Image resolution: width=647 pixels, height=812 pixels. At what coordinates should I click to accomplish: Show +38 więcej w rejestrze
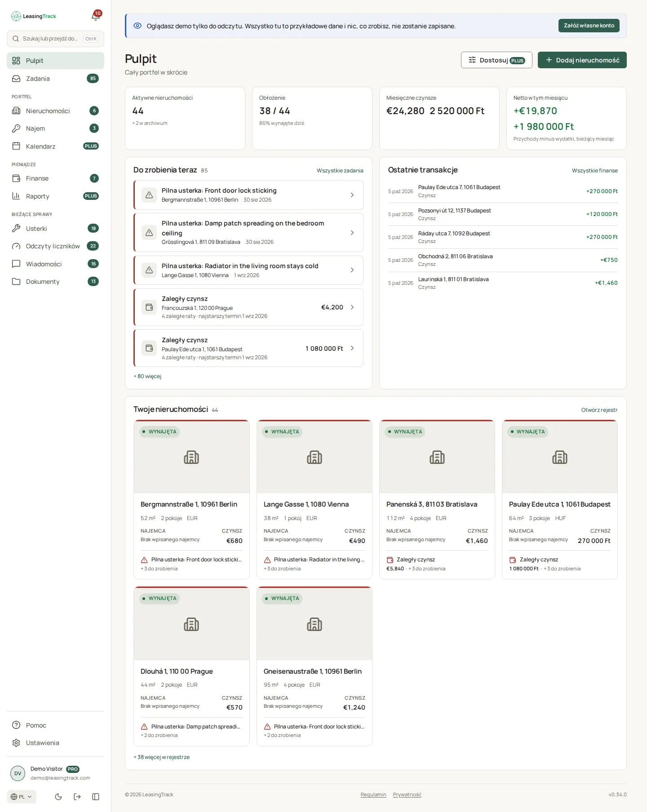point(161,757)
